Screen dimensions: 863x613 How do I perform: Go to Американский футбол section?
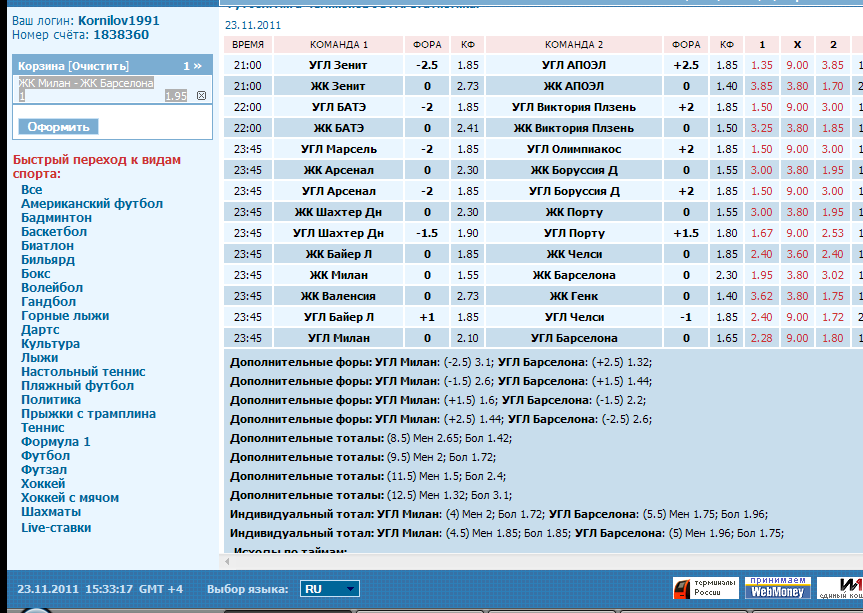click(92, 204)
